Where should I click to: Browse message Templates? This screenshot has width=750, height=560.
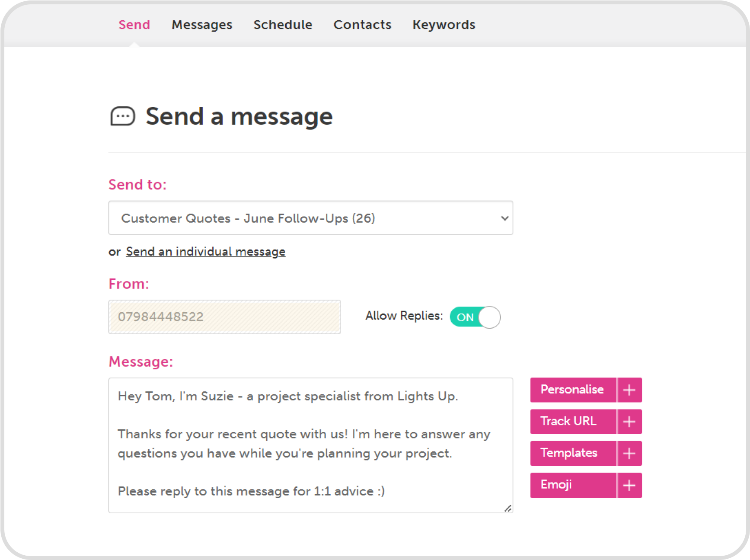[569, 453]
